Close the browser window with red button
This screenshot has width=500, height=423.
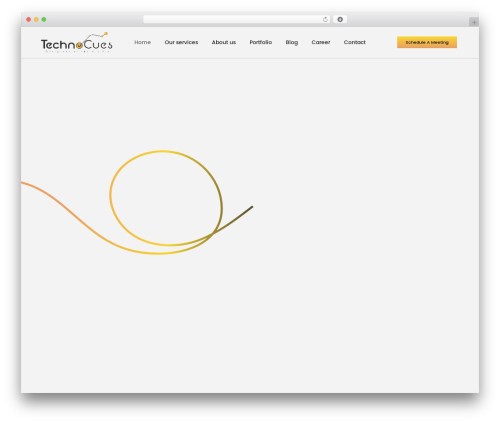point(29,19)
